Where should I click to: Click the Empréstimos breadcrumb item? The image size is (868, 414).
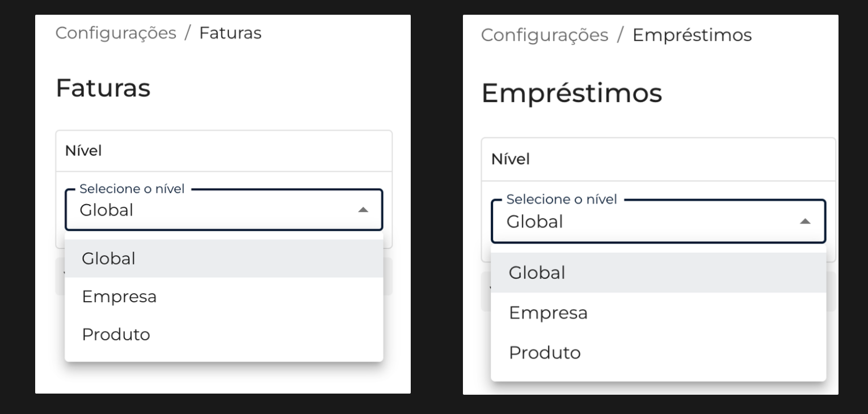pyautogui.click(x=692, y=35)
